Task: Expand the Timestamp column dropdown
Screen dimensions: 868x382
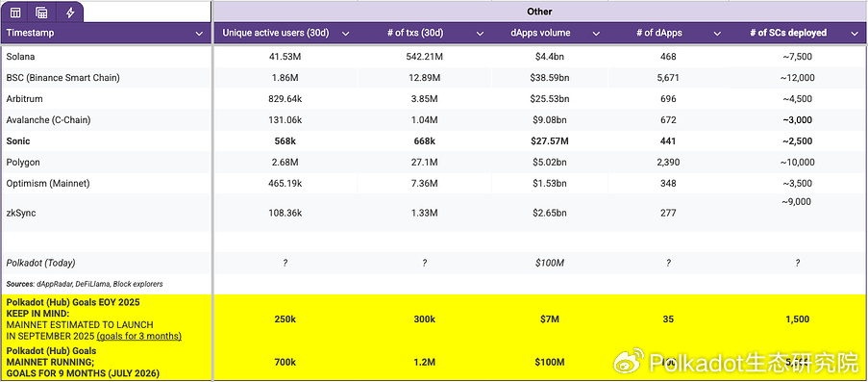Action: click(x=199, y=34)
